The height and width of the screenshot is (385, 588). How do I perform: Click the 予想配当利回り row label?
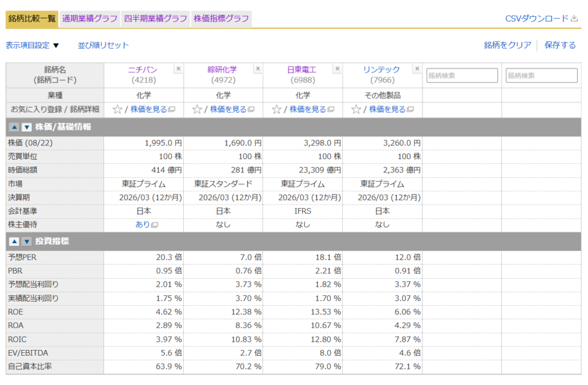33,284
